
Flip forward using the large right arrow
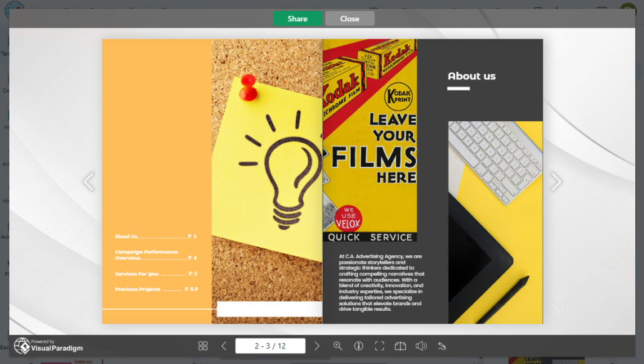coord(556,181)
